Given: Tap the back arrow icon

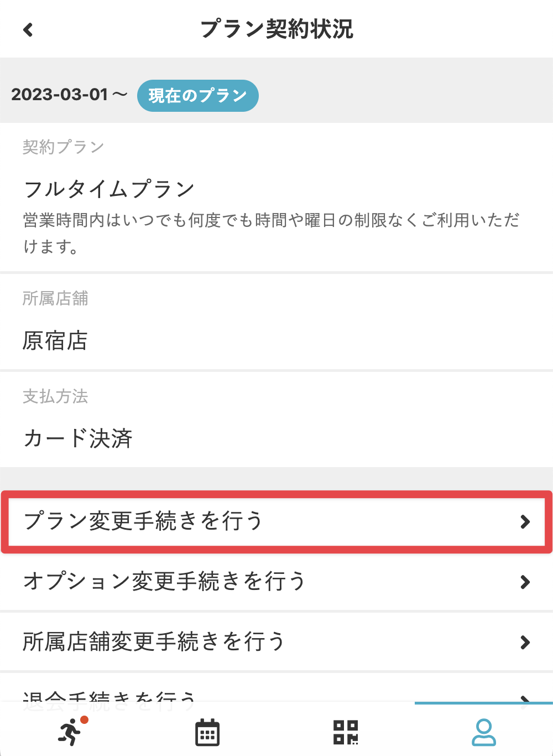Looking at the screenshot, I should click(28, 29).
